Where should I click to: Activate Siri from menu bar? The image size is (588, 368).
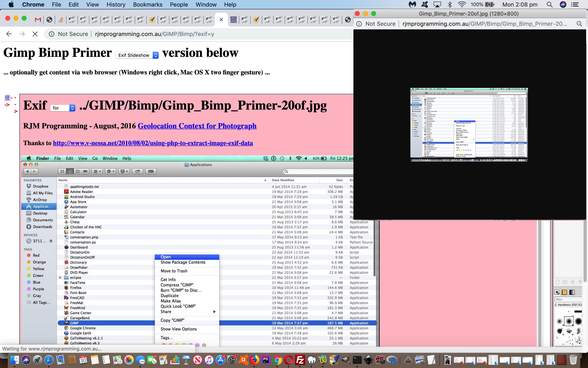click(563, 4)
